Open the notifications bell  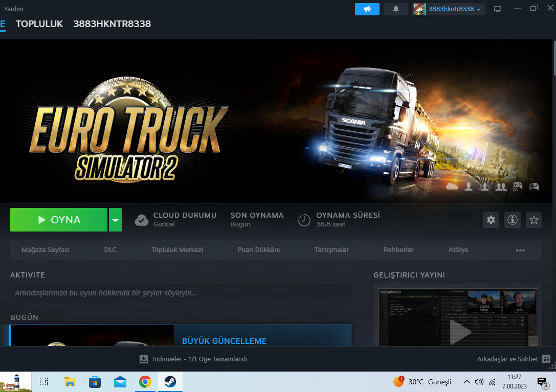pyautogui.click(x=396, y=9)
